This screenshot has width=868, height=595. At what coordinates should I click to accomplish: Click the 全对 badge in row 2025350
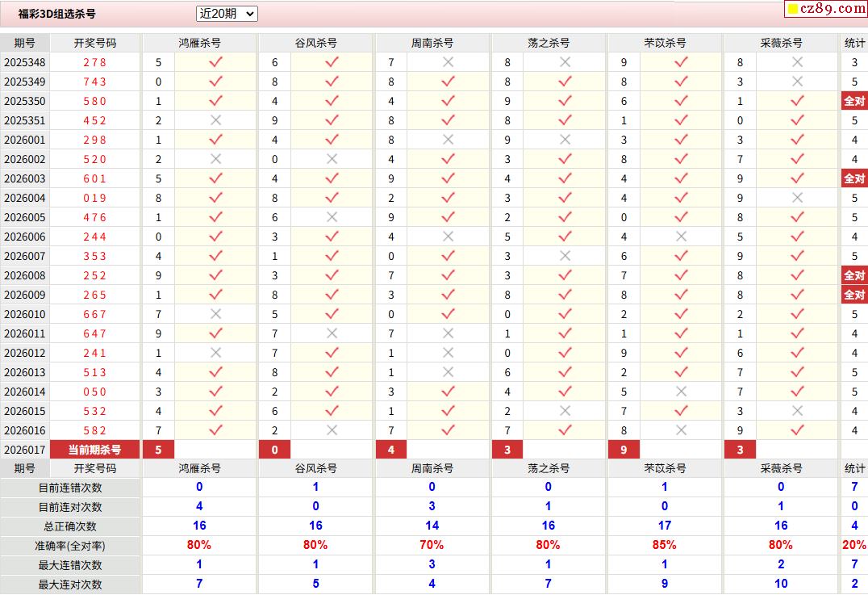click(x=853, y=101)
